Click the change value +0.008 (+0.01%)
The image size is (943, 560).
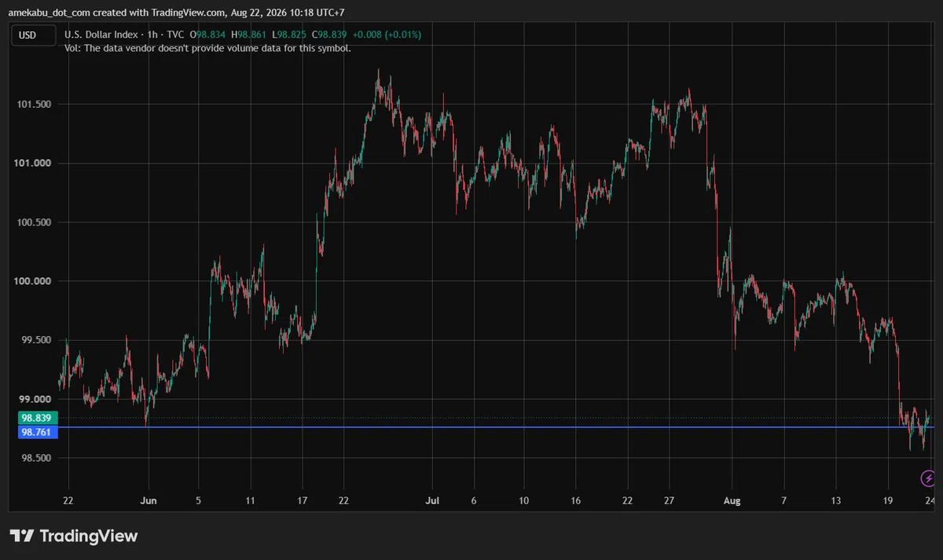tap(387, 35)
